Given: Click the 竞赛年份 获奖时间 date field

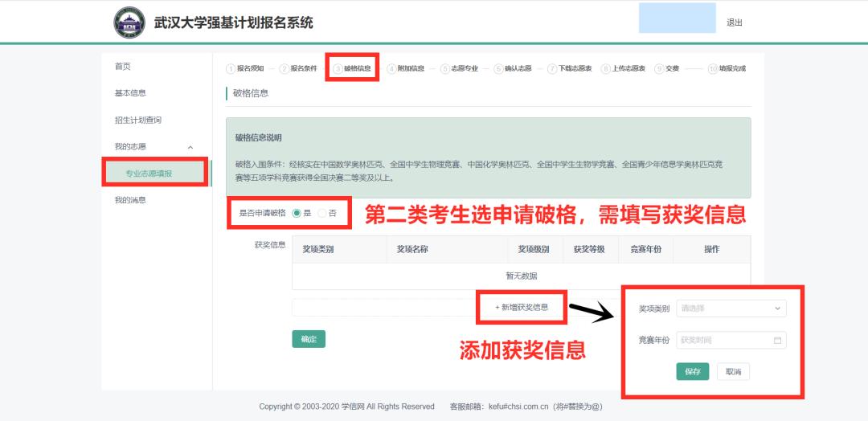Looking at the screenshot, I should pyautogui.click(x=731, y=340).
